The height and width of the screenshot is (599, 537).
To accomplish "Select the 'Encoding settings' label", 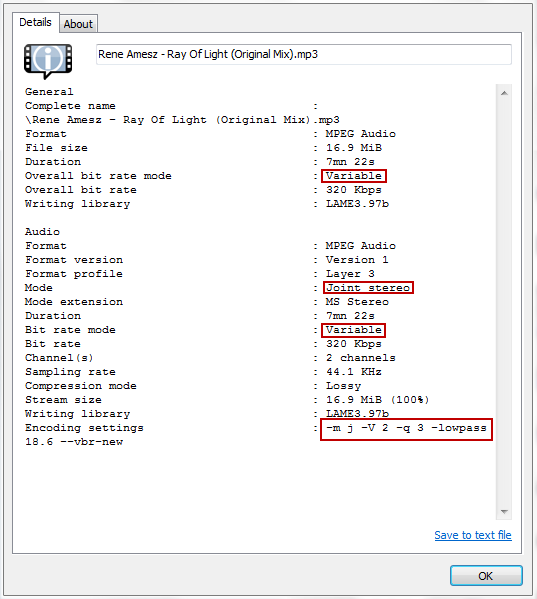I will [x=84, y=428].
